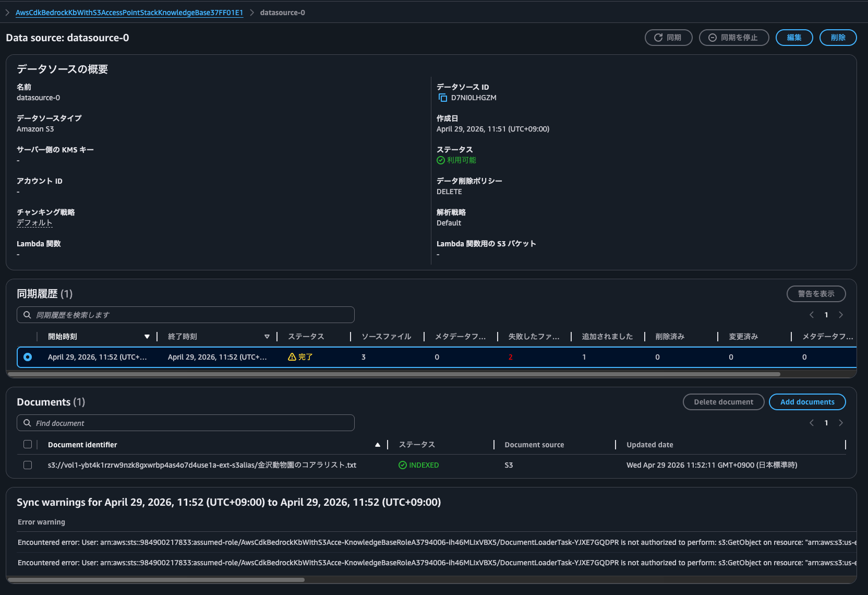This screenshot has width=868, height=595.
Task: Click the edit (編集) button
Action: click(794, 38)
